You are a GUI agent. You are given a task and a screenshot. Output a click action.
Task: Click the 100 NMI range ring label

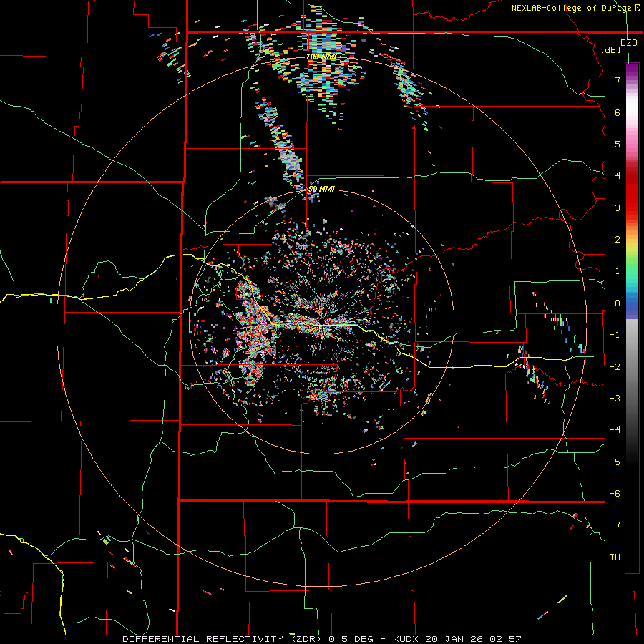coord(321,57)
